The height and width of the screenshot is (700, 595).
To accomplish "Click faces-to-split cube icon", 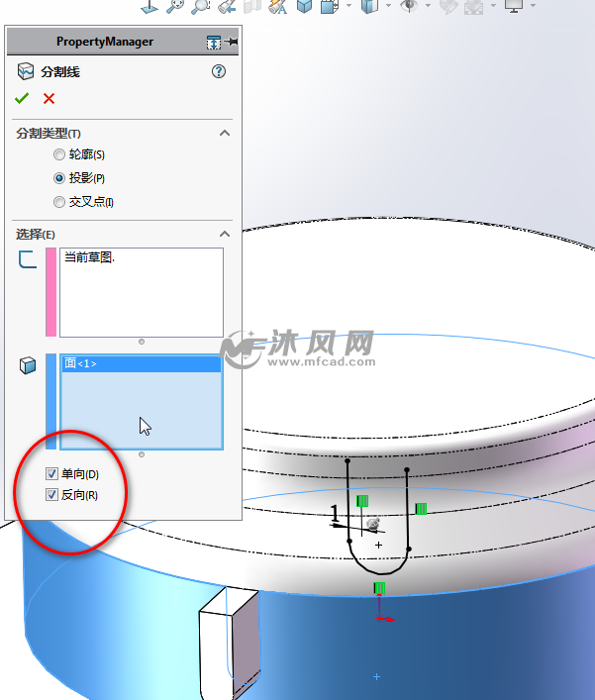I will coord(28,365).
